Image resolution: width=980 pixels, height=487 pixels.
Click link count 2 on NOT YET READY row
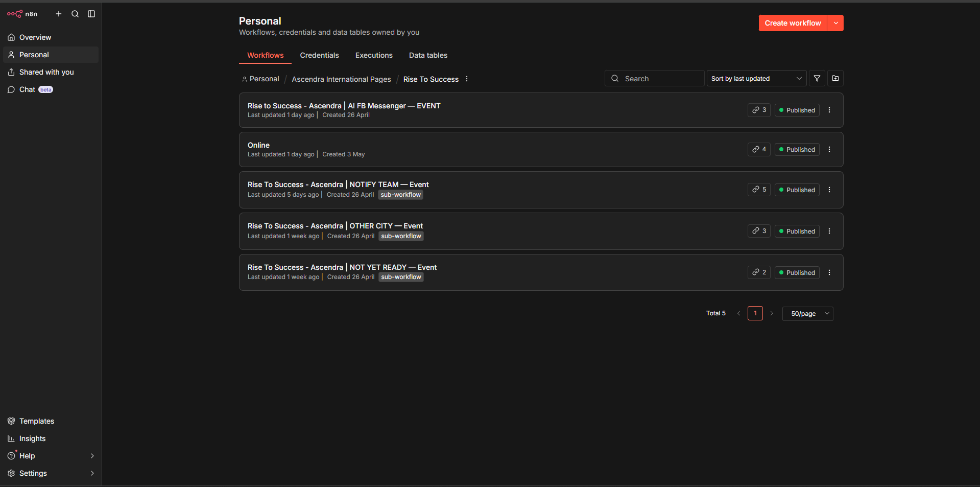(759, 272)
